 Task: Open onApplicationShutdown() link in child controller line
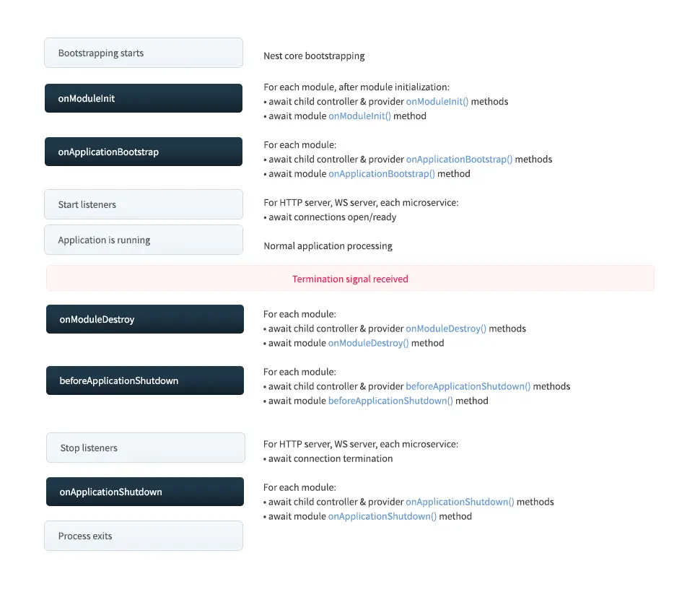[x=460, y=502]
